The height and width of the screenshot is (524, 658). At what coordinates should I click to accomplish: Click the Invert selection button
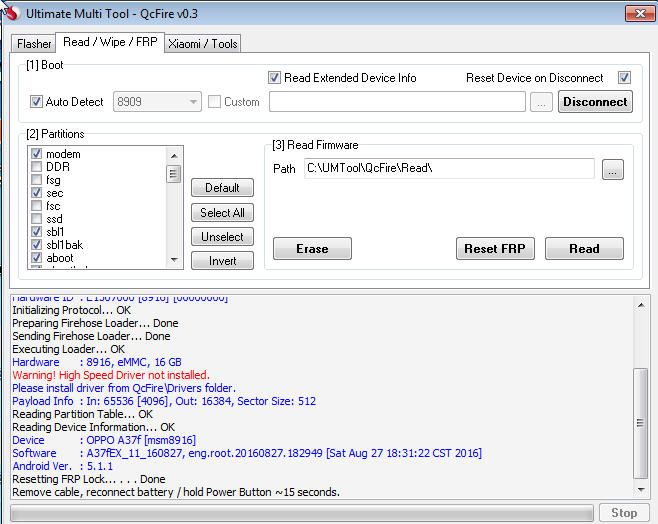click(x=222, y=261)
